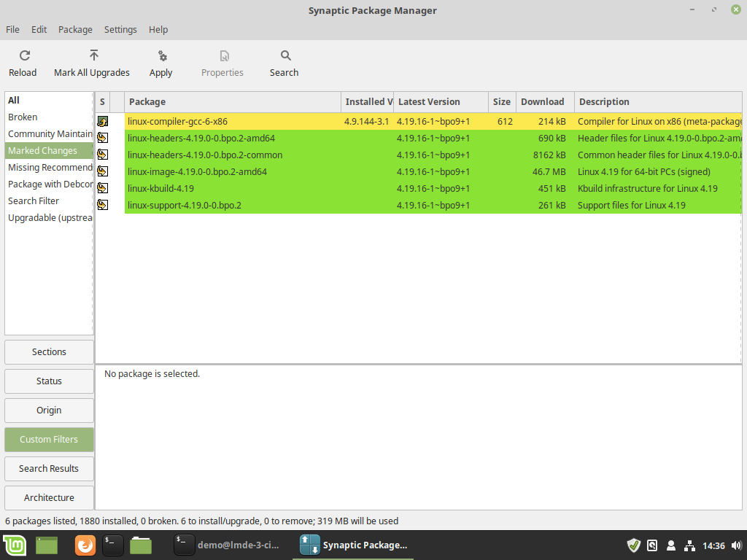Click the Reload toolbar icon
Viewport: 747px width, 560px height.
[25, 55]
